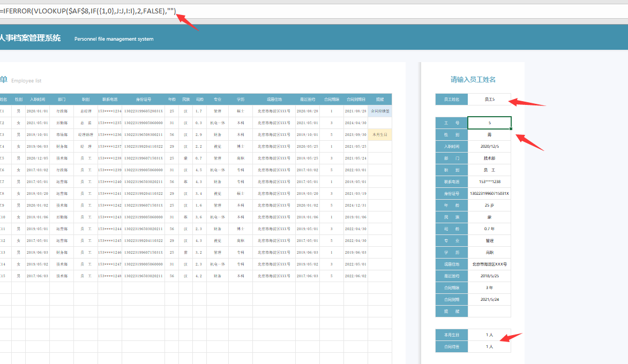628x364 pixels.
Task: Click the '入职时间' column header in employee list
Action: click(x=38, y=99)
